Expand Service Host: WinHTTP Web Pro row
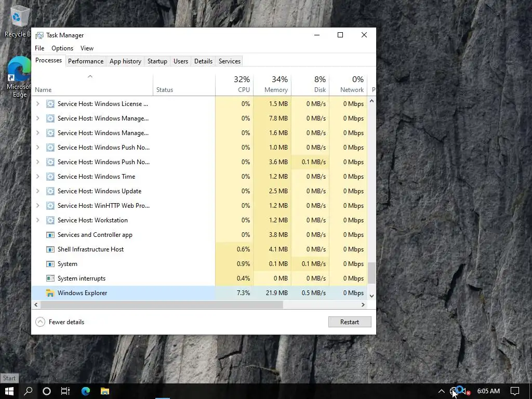532x399 pixels. click(37, 206)
